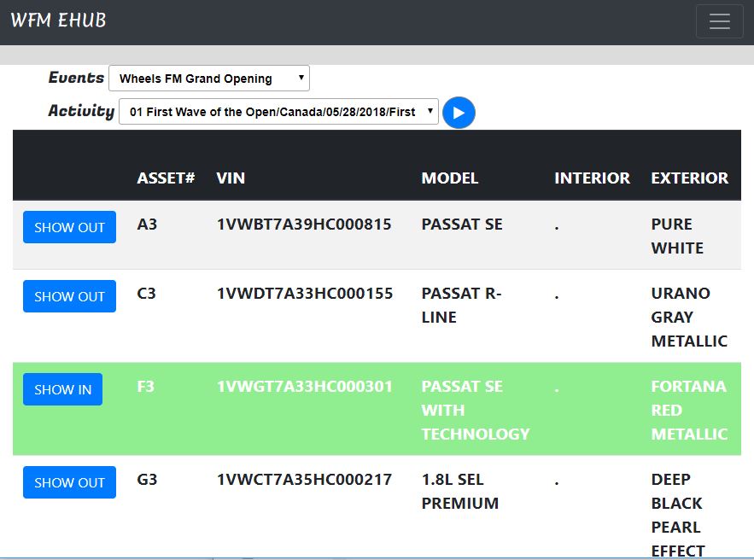Click SHOW IN for asset F3
Viewport: 754px width, 560px height.
click(x=62, y=389)
